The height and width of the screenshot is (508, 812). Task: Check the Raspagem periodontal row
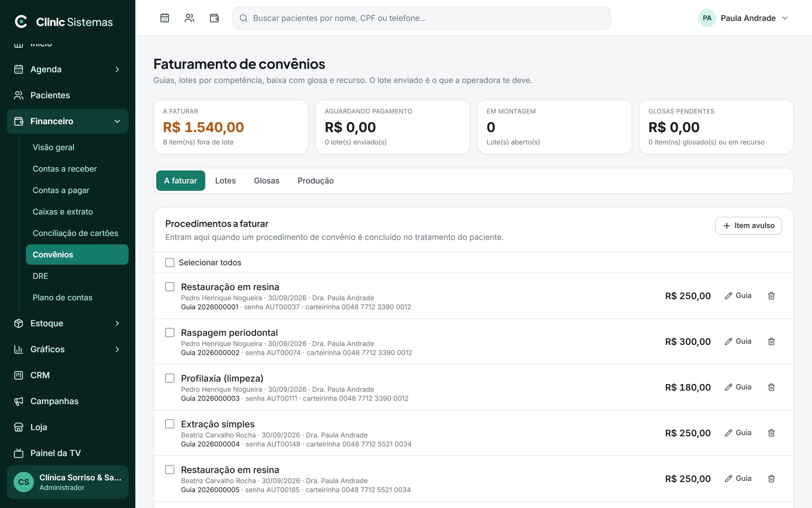[x=170, y=332]
